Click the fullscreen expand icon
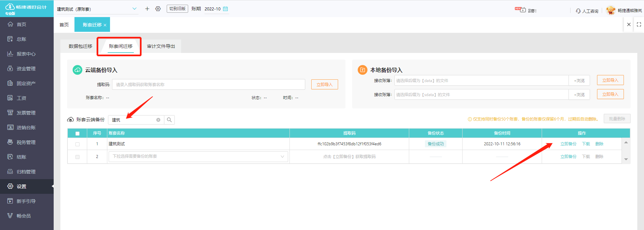This screenshot has width=644, height=230. (639, 24)
